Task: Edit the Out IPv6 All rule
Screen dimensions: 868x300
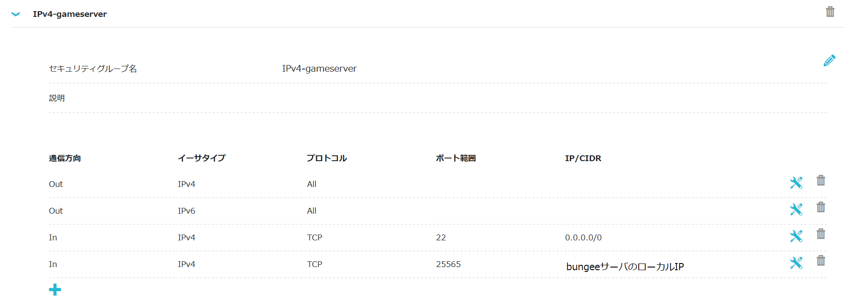Action: click(x=796, y=209)
